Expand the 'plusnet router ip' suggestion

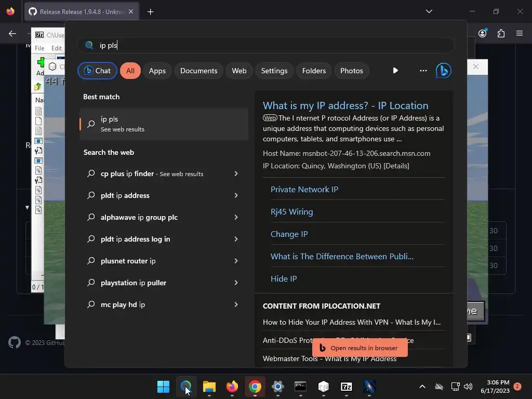point(236,261)
